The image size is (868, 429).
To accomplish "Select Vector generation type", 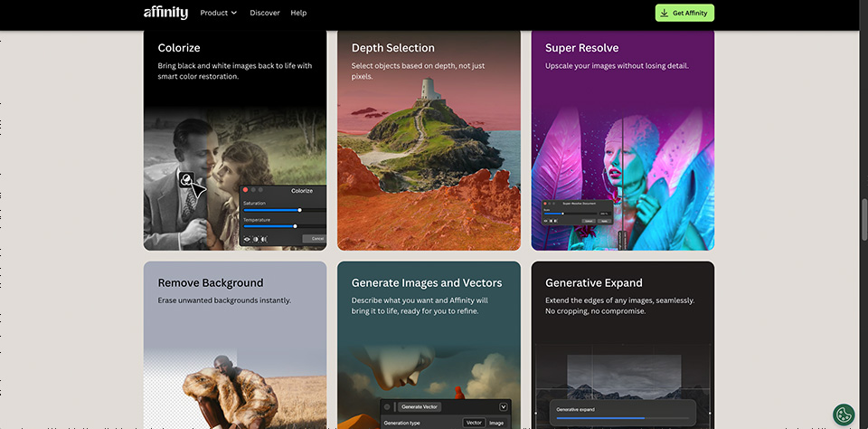I will [473, 423].
